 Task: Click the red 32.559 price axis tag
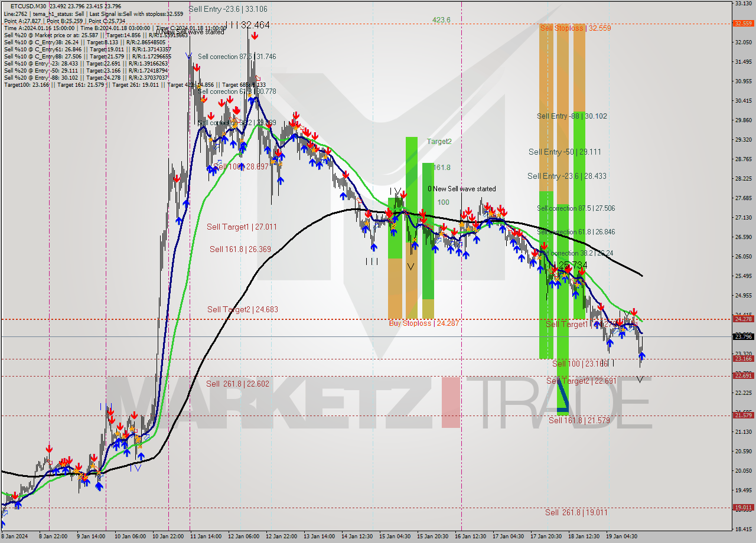coord(742,24)
